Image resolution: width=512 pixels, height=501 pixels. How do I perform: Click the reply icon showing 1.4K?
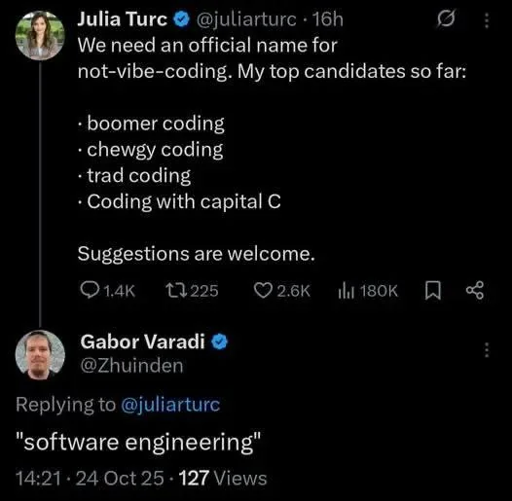pyautogui.click(x=108, y=290)
